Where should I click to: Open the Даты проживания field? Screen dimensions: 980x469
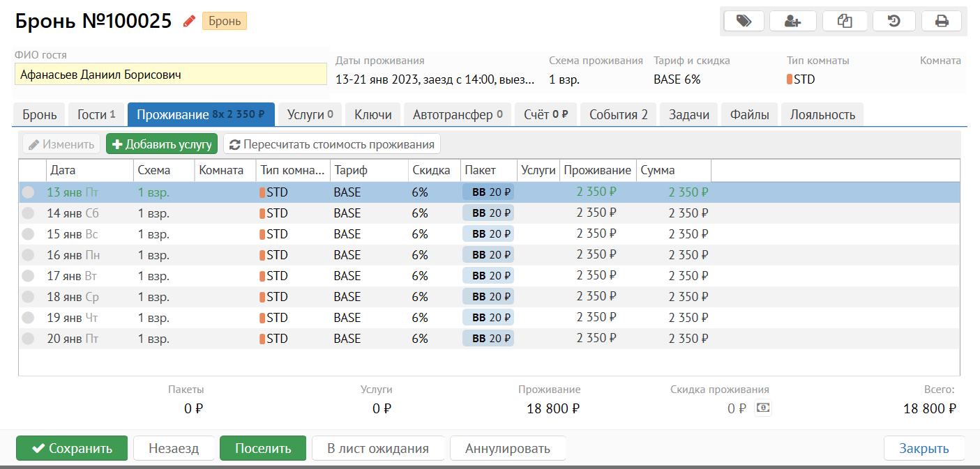tap(435, 79)
